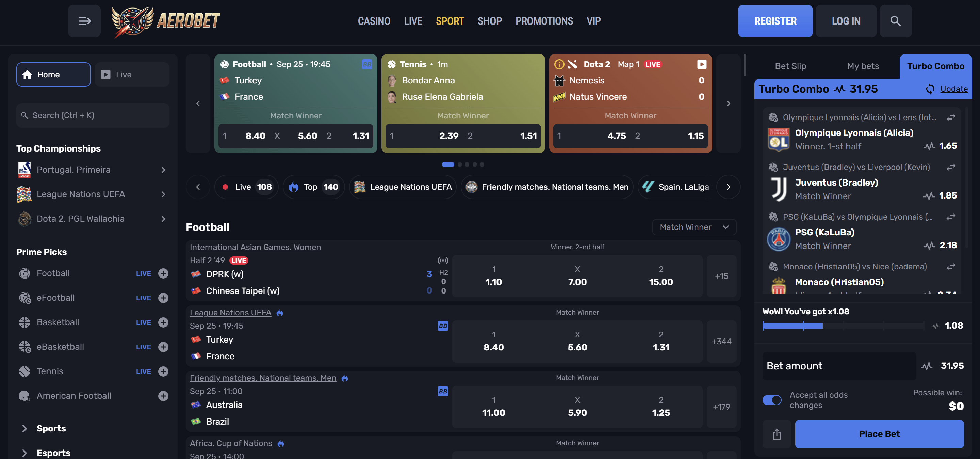Click the LOG IN button

[846, 21]
